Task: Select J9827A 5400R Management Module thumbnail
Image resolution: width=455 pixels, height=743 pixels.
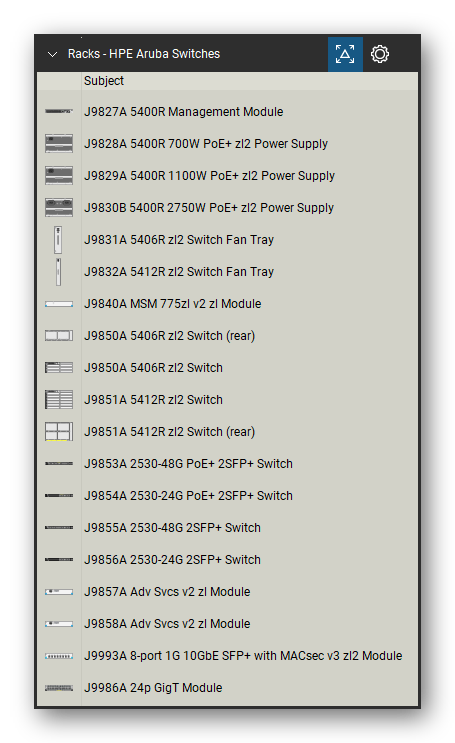Action: click(59, 111)
